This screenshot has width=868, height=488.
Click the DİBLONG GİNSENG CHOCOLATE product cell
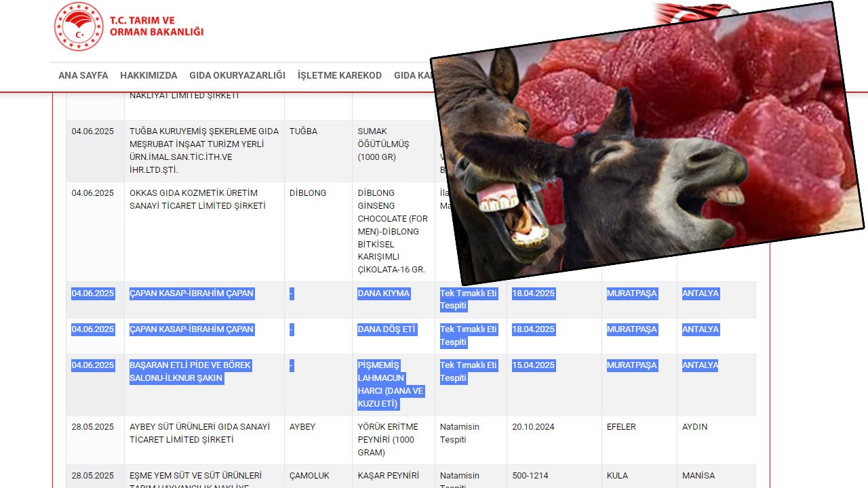[393, 231]
